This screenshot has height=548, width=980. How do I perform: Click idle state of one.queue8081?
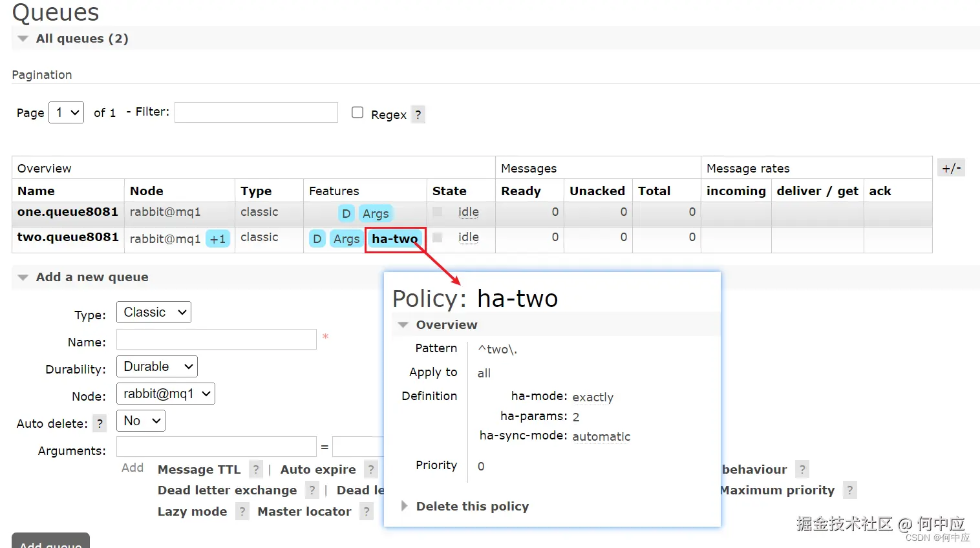tap(469, 212)
